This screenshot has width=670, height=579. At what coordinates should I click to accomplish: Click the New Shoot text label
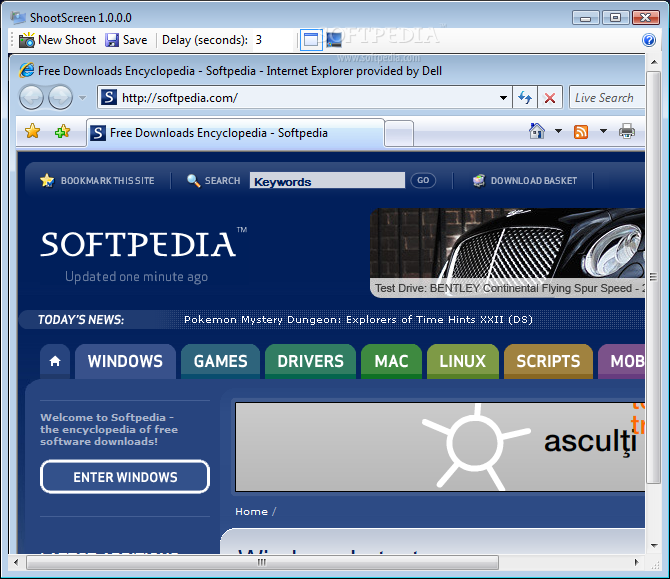tap(67, 40)
